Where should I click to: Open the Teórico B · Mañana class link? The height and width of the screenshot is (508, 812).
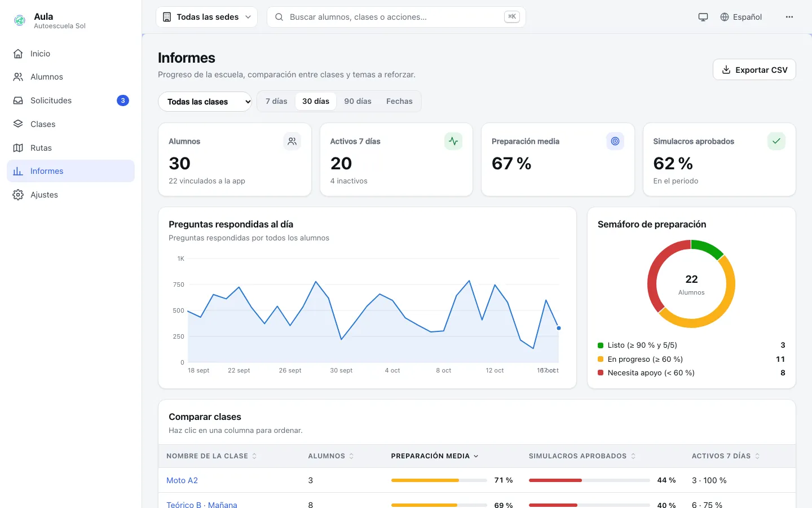click(x=202, y=505)
